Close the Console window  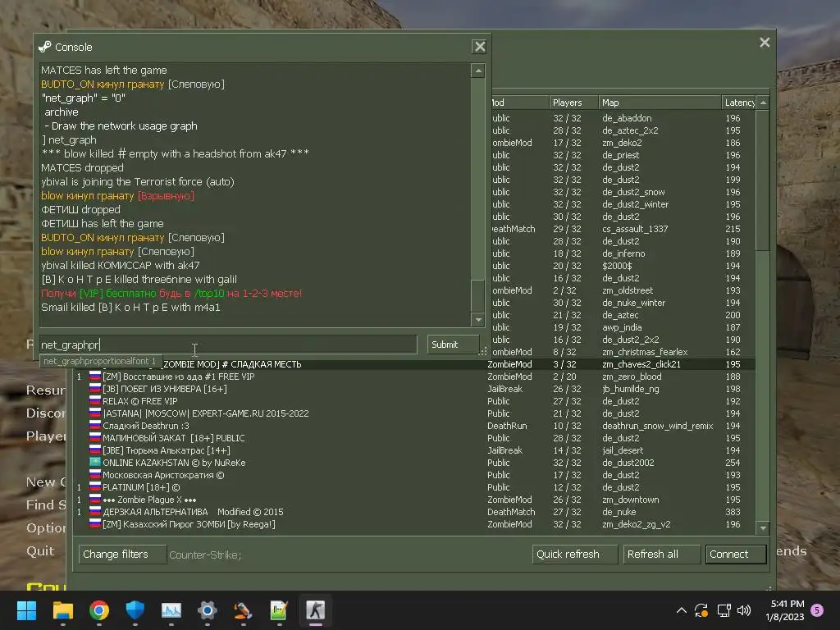coord(479,47)
